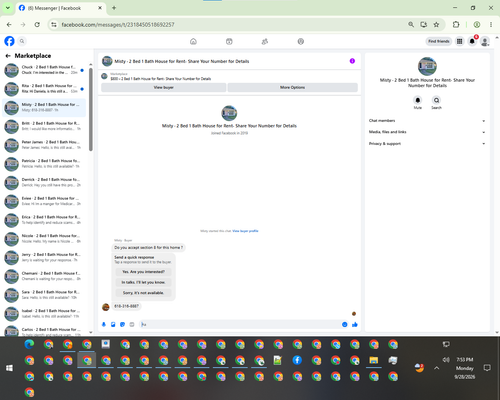Send quick reply "Sorry, it's not available."
The image size is (500, 400).
[x=143, y=293]
